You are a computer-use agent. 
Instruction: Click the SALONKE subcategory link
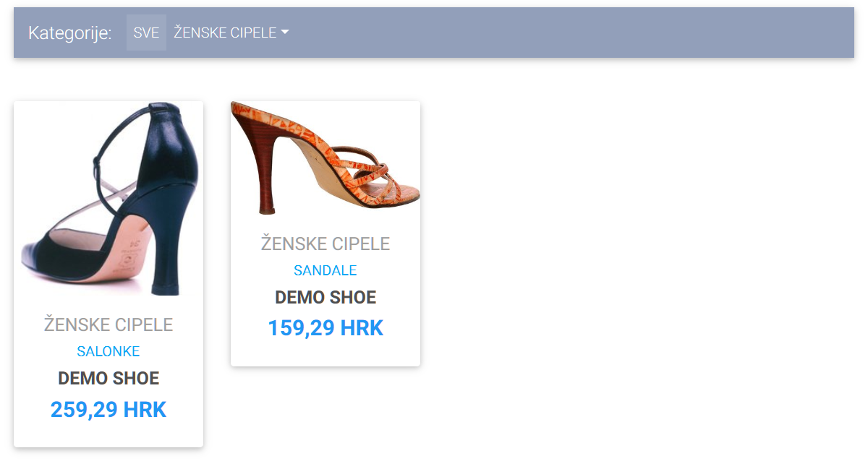[x=109, y=351]
